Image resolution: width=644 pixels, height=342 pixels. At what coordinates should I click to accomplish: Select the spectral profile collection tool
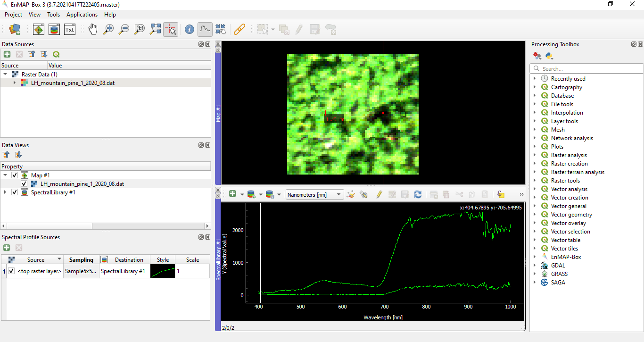tap(205, 29)
